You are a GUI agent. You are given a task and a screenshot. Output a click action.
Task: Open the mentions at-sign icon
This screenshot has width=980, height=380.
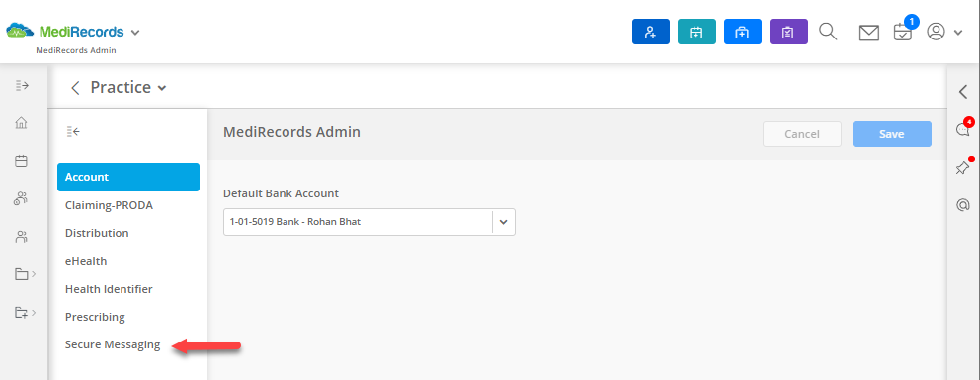coord(963,204)
